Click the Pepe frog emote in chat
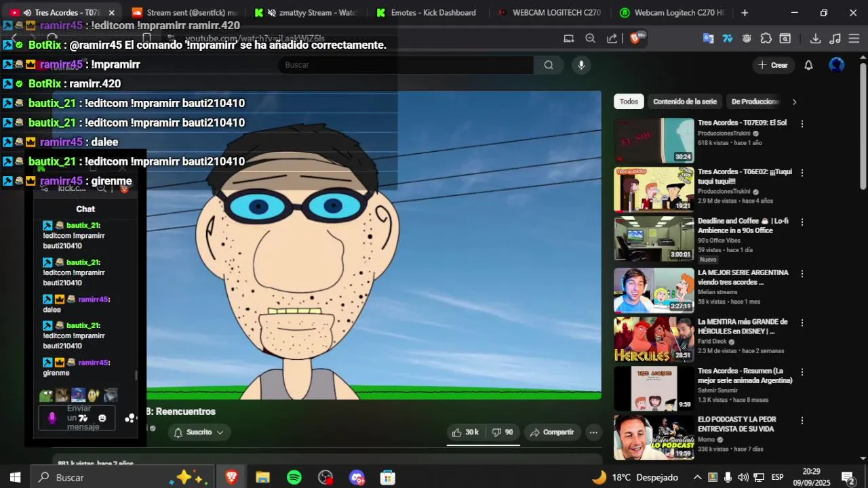This screenshot has width=868, height=488. pyautogui.click(x=46, y=395)
